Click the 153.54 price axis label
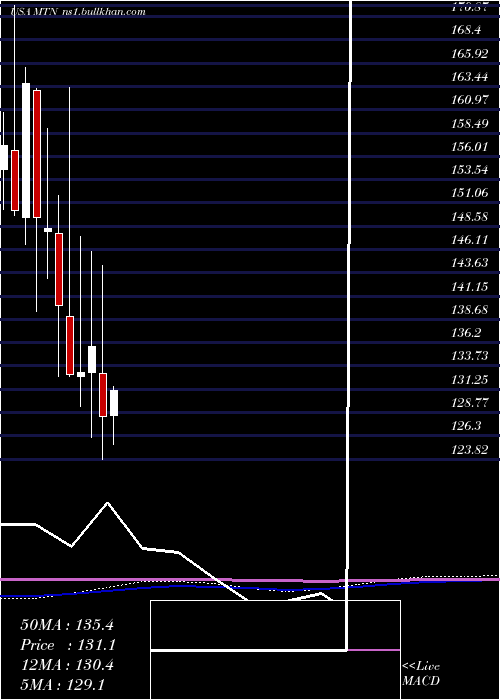This screenshot has height=700, width=500. (x=470, y=170)
